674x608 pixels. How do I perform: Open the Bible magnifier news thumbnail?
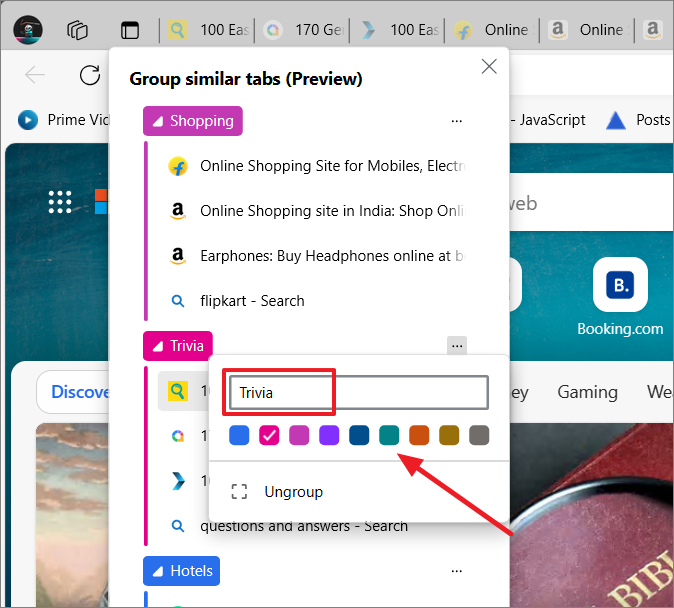[x=591, y=515]
